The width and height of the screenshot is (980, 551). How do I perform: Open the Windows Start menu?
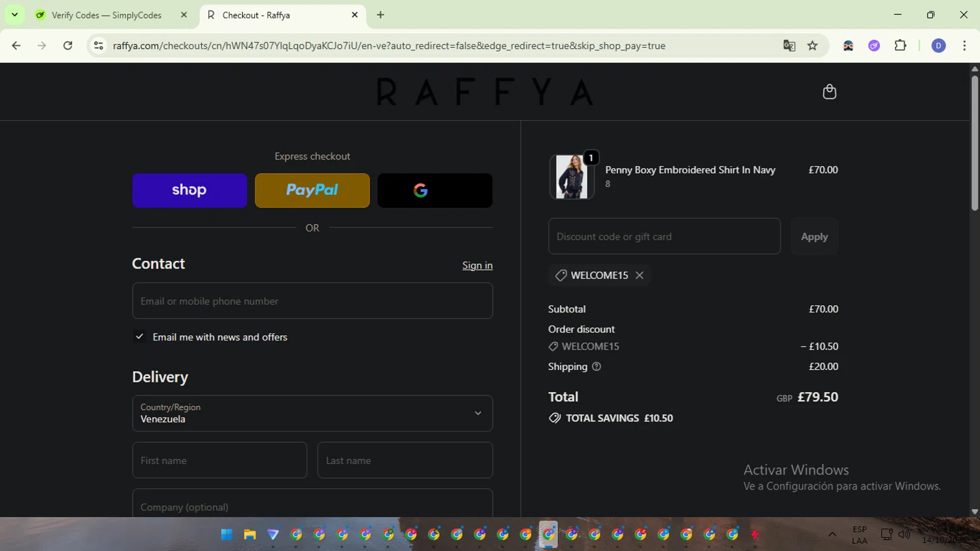[227, 535]
